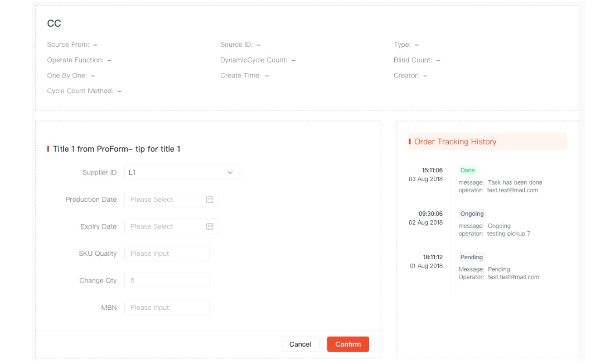Click the Title 1 from ProForm heading

point(117,149)
